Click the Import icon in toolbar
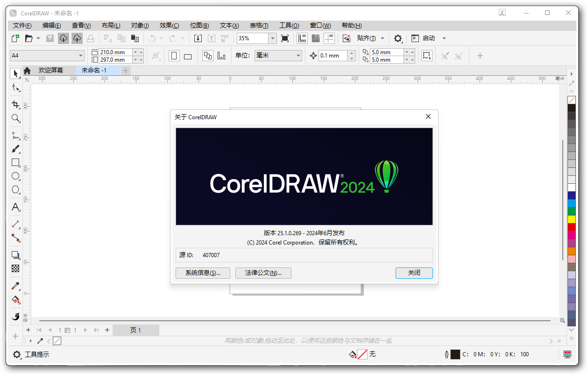The height and width of the screenshot is (375, 588). coord(198,38)
